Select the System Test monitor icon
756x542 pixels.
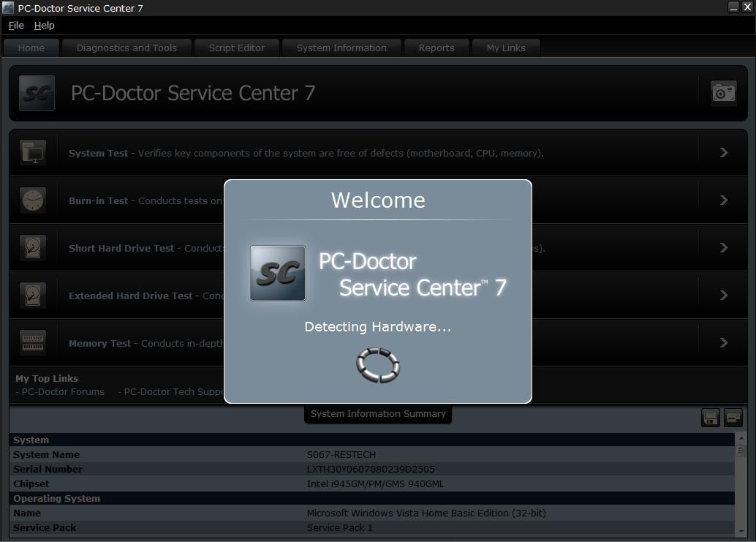[33, 152]
